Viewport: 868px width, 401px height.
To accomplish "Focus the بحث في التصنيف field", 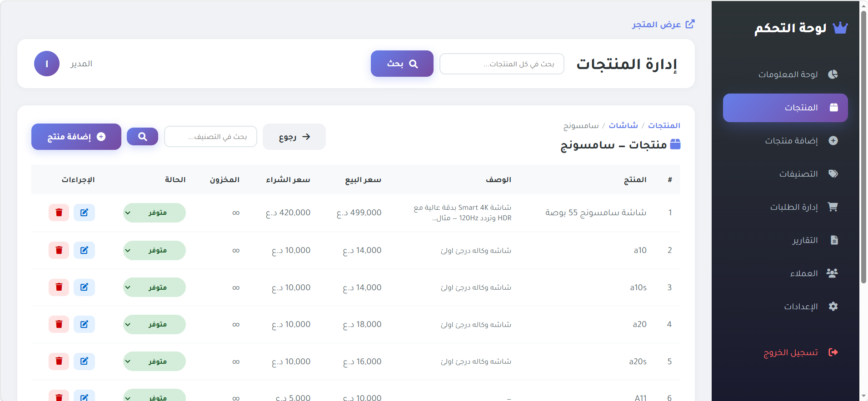I will (210, 137).
